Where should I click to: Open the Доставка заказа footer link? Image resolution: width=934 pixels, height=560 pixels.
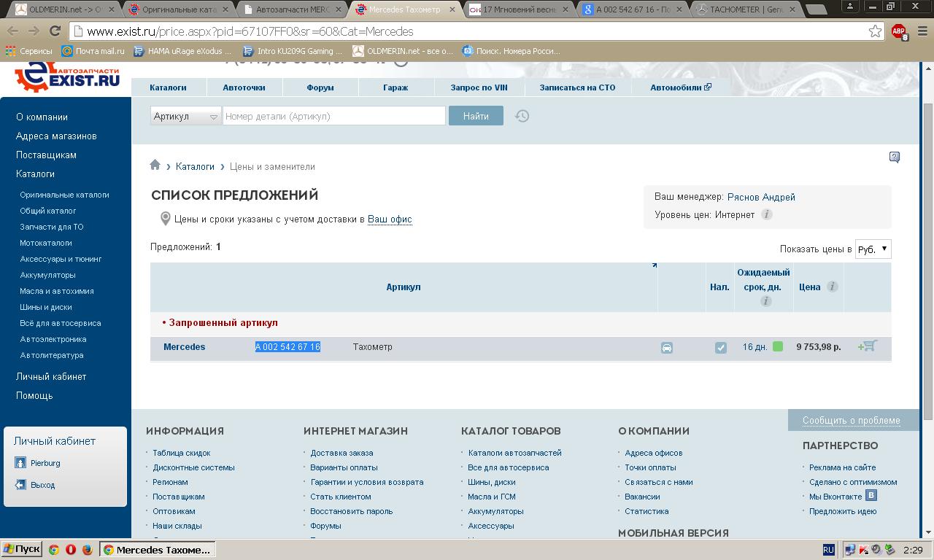(341, 453)
